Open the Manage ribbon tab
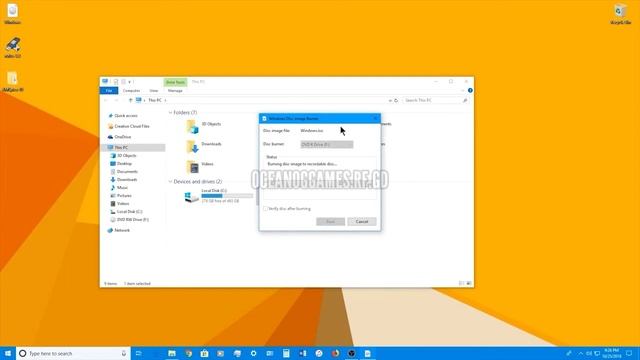Viewport: 640px width, 360px height. [x=175, y=91]
